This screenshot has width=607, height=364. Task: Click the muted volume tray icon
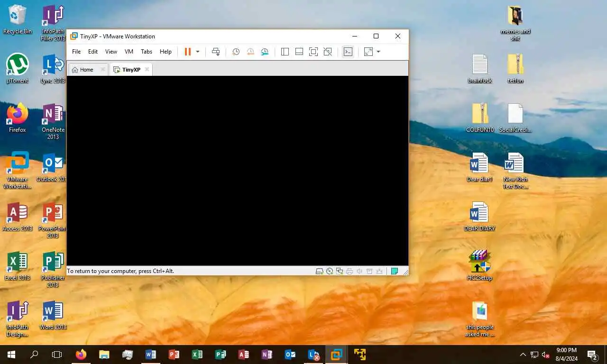point(546,355)
